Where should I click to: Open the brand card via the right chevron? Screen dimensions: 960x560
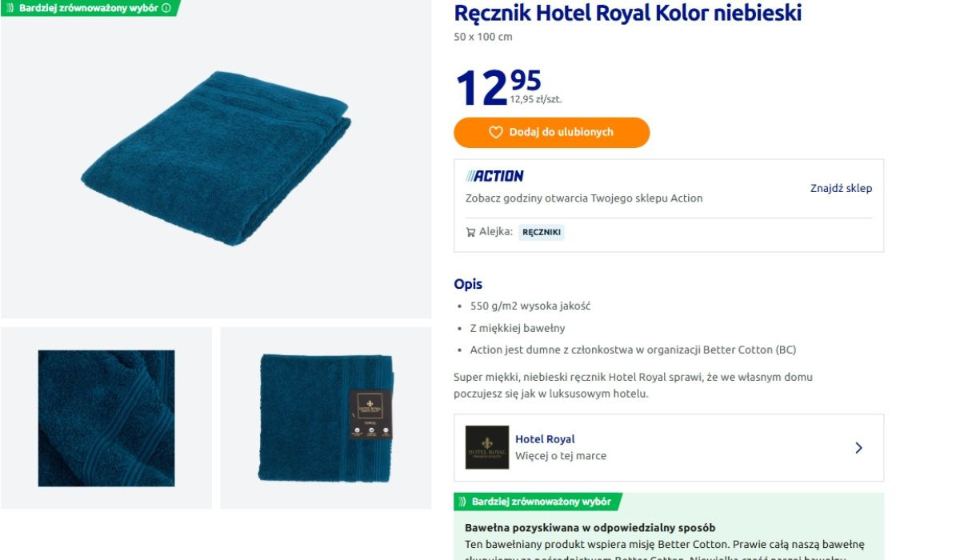coord(858,448)
